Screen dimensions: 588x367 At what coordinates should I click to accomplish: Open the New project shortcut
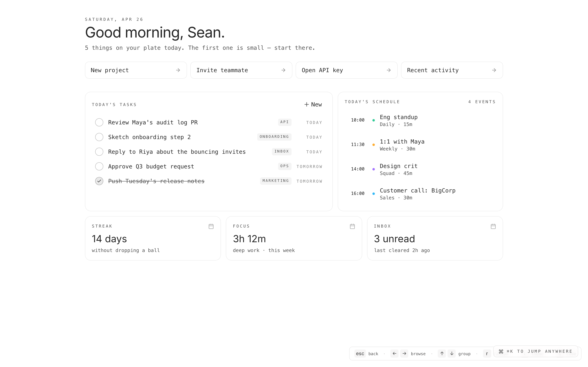136,70
